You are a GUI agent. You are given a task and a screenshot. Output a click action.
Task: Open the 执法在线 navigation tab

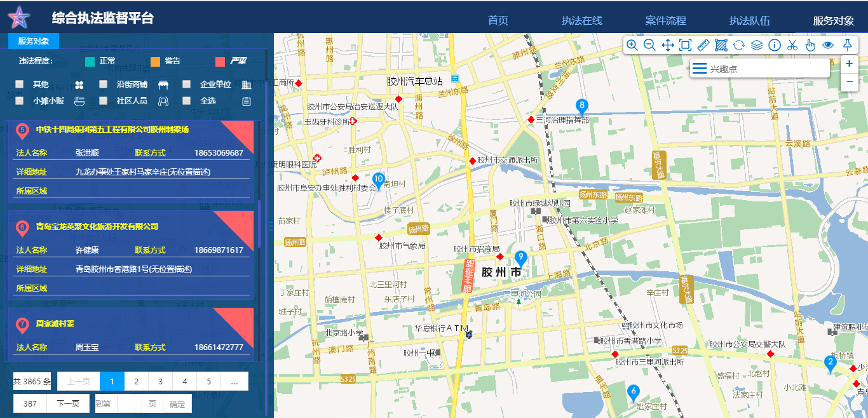pyautogui.click(x=581, y=20)
